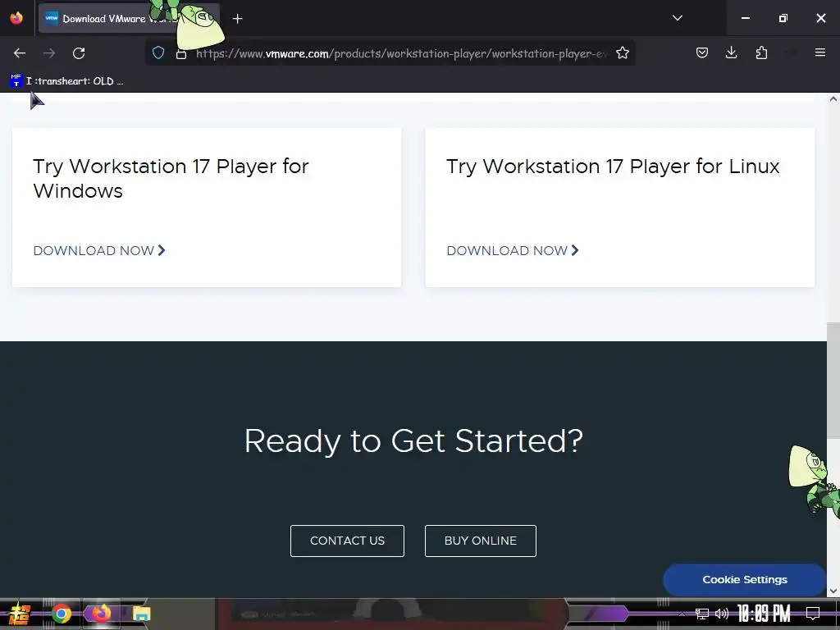Screen dimensions: 840x630
Task: Open File Explorer from the taskbar
Action: 141,614
